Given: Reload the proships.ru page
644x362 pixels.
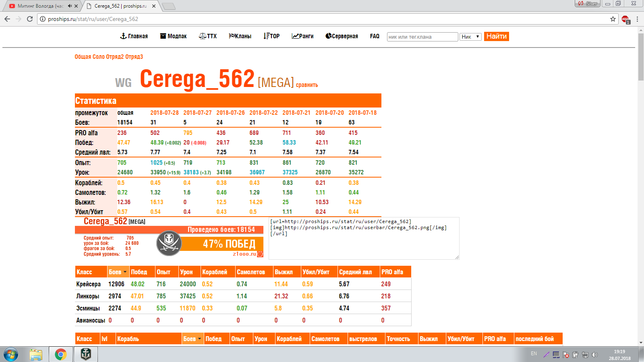Looking at the screenshot, I should pyautogui.click(x=30, y=19).
